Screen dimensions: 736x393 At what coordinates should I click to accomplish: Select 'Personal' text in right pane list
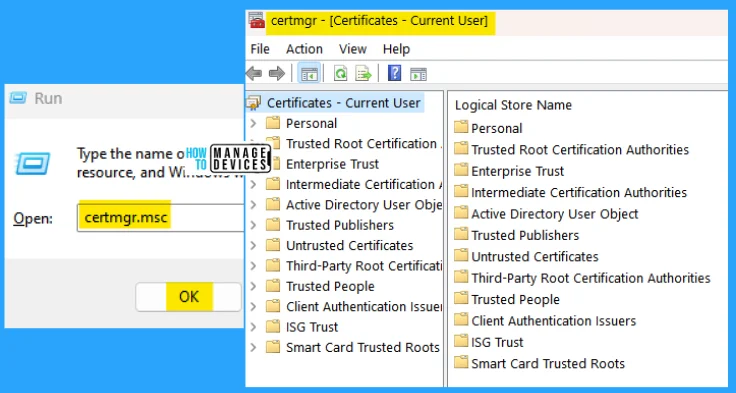[497, 128]
